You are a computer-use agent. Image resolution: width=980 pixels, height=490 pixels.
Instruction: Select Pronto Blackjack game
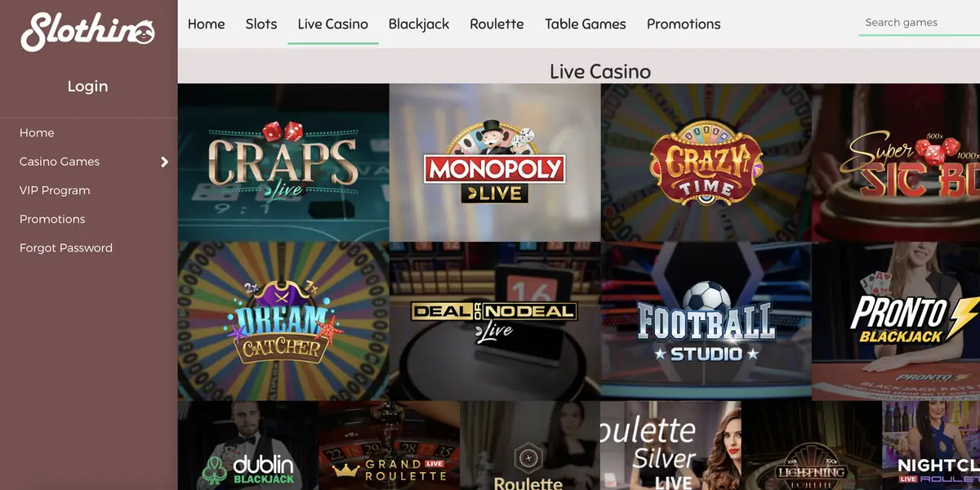(896, 321)
